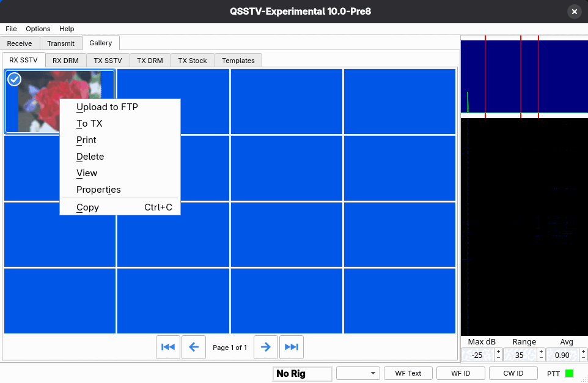Select the Gallery tab
The image size is (588, 383).
pyautogui.click(x=100, y=43)
